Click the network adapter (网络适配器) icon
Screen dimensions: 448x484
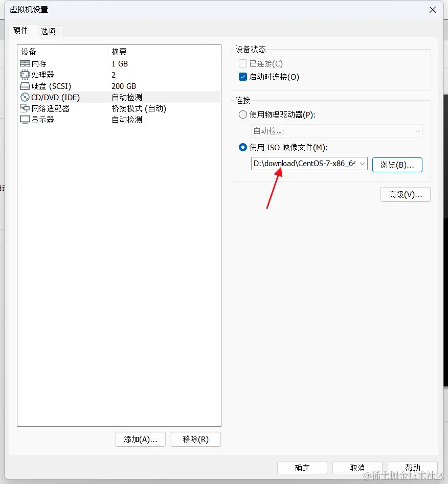pos(25,108)
